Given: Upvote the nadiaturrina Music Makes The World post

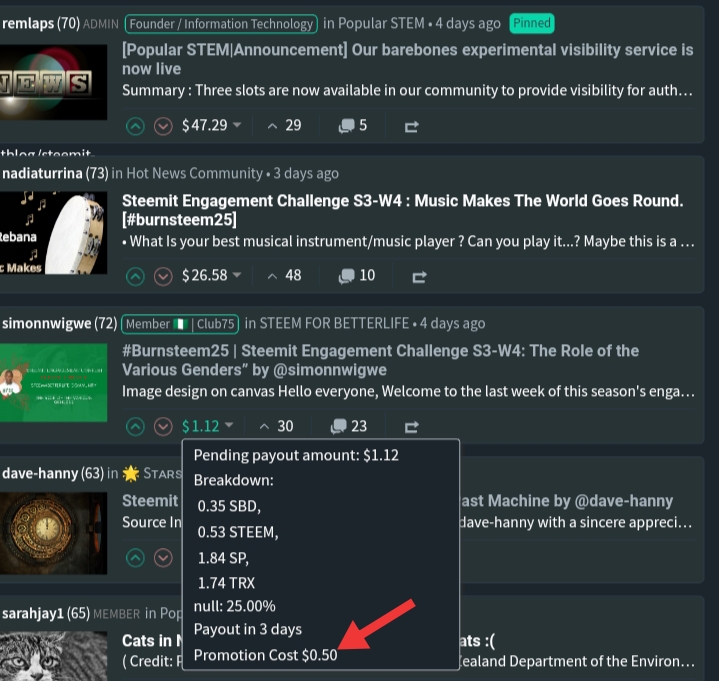Looking at the screenshot, I should pyautogui.click(x=135, y=276).
